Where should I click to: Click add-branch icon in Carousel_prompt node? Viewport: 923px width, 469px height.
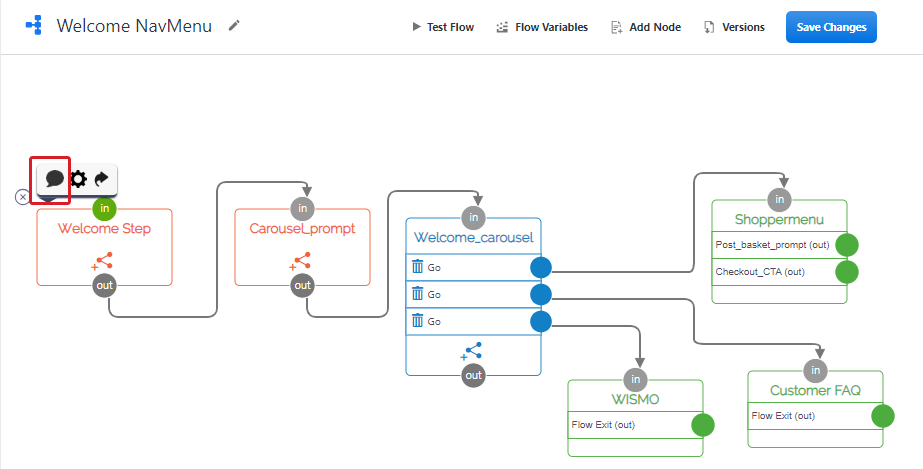300,262
